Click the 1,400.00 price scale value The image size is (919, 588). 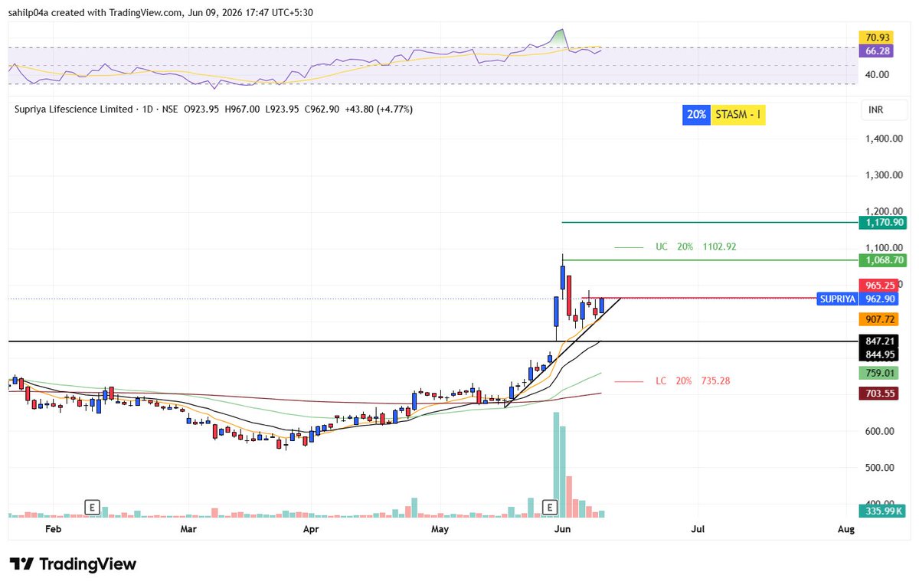882,139
